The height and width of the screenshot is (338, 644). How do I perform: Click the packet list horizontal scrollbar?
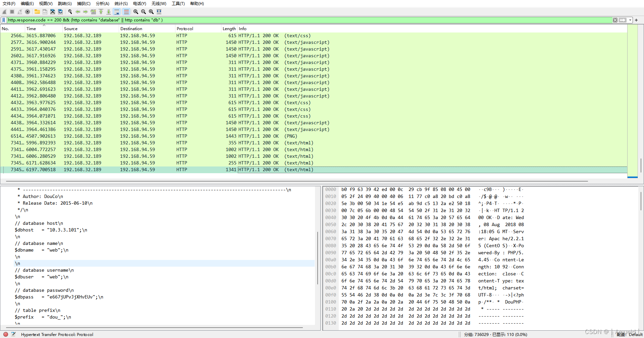[297, 181]
